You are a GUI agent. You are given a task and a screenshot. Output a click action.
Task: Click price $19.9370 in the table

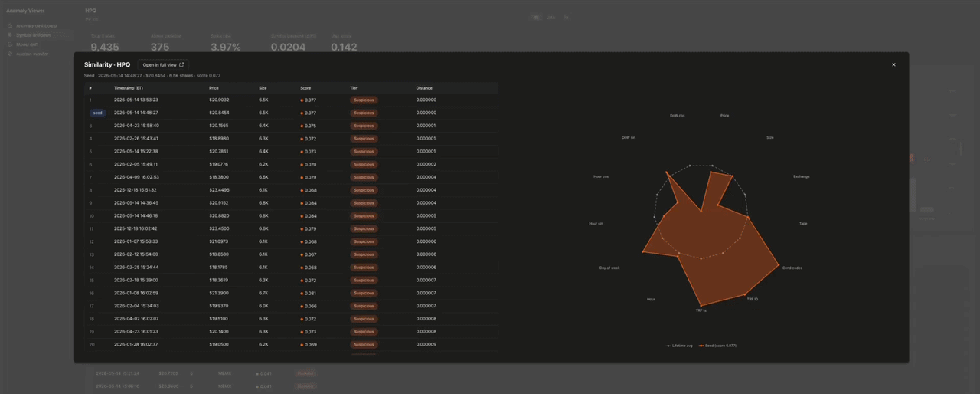(x=218, y=306)
